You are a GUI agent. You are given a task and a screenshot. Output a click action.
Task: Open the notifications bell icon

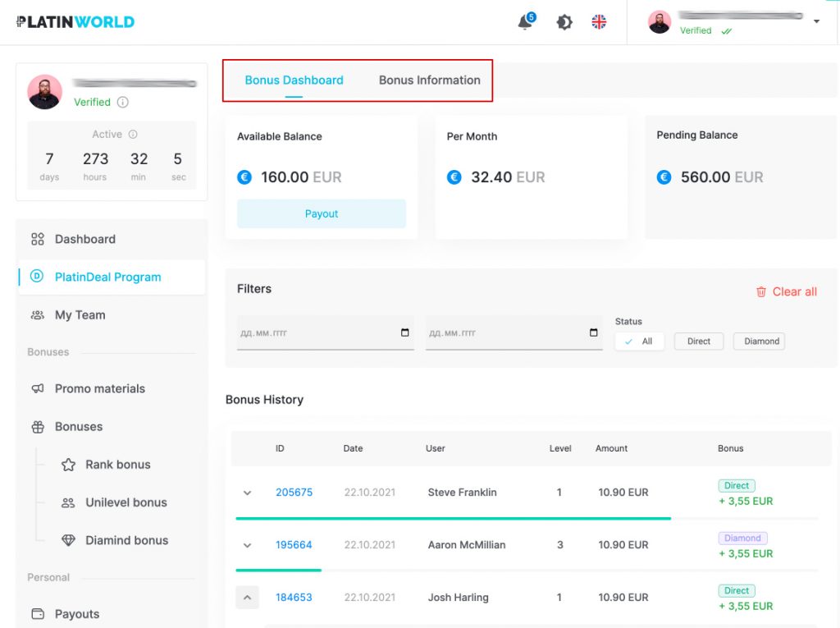point(526,22)
